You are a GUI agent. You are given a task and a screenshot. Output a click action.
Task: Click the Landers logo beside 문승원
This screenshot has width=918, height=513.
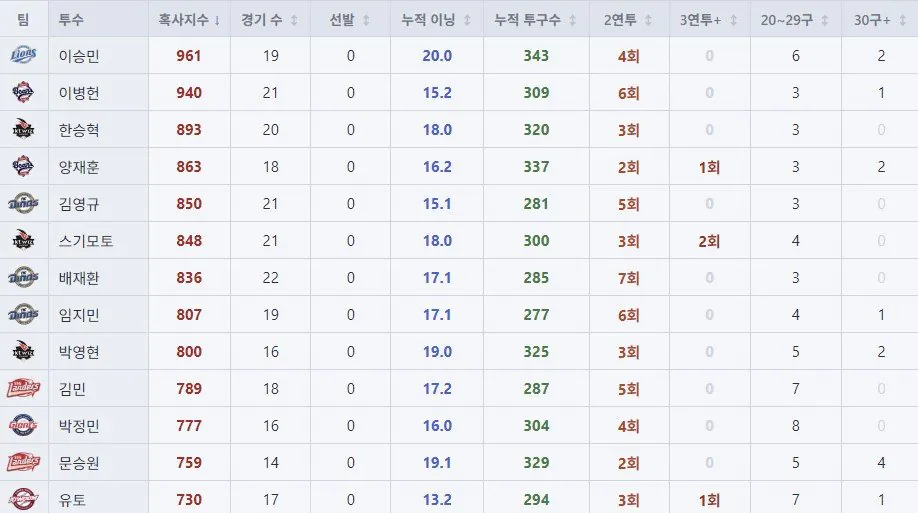[23, 462]
